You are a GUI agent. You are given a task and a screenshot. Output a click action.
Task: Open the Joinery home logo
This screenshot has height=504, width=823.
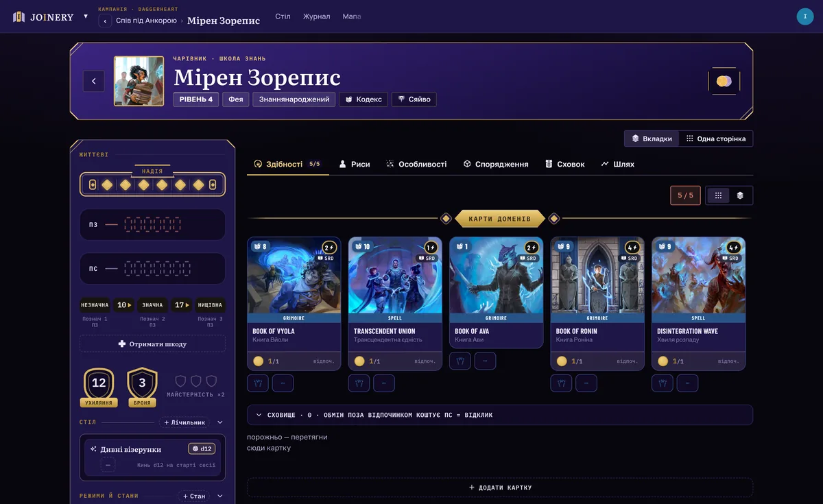[x=43, y=16]
